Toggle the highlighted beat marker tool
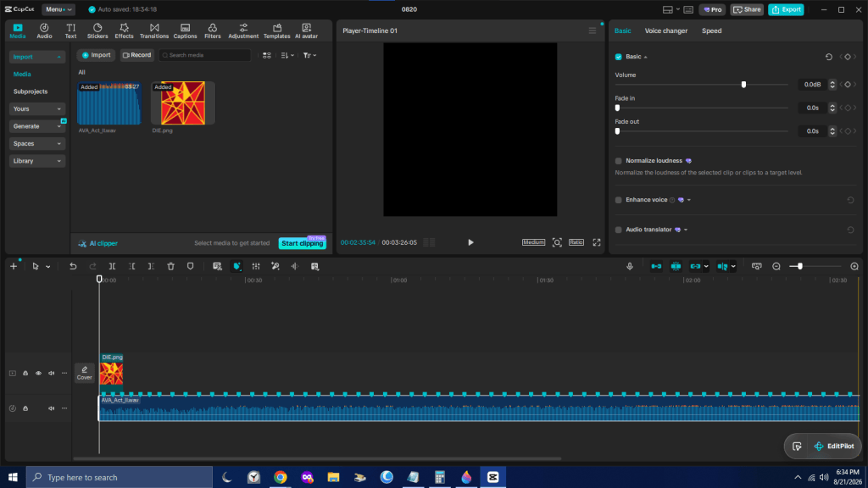 (x=237, y=266)
